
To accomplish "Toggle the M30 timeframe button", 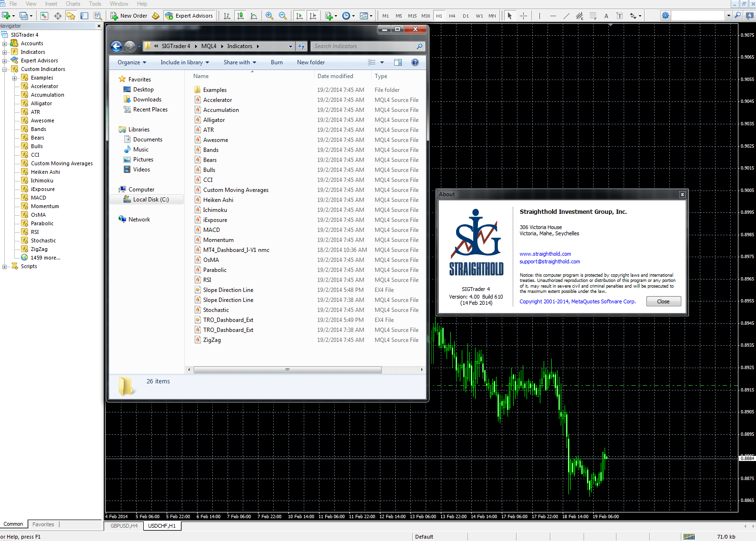I will coord(426,16).
